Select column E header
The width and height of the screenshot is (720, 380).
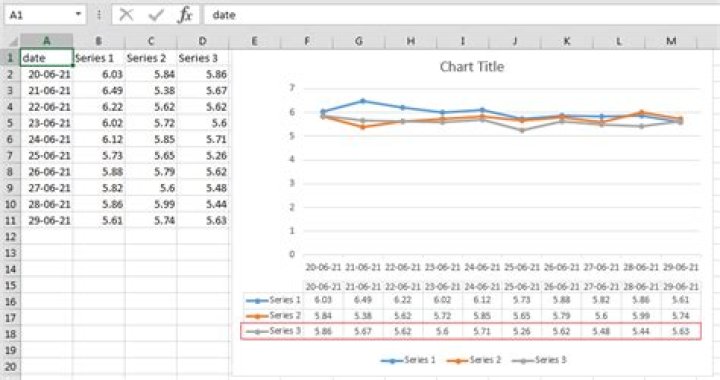point(254,41)
